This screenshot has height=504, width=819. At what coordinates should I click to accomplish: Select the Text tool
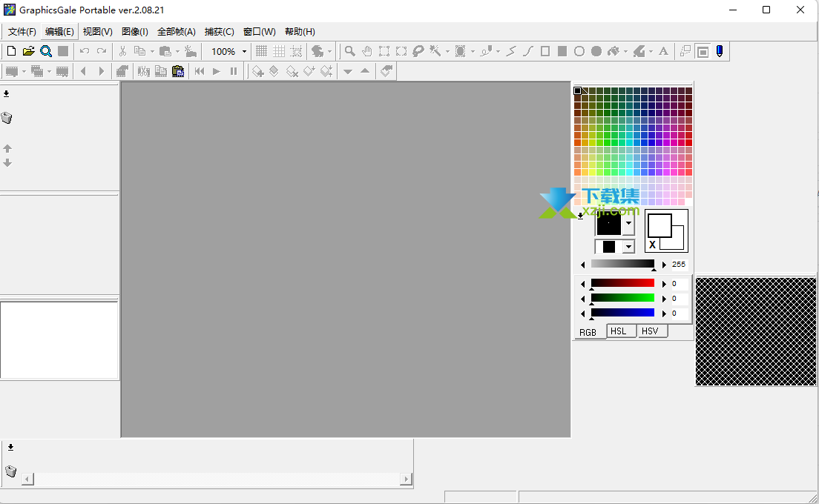[x=663, y=51]
